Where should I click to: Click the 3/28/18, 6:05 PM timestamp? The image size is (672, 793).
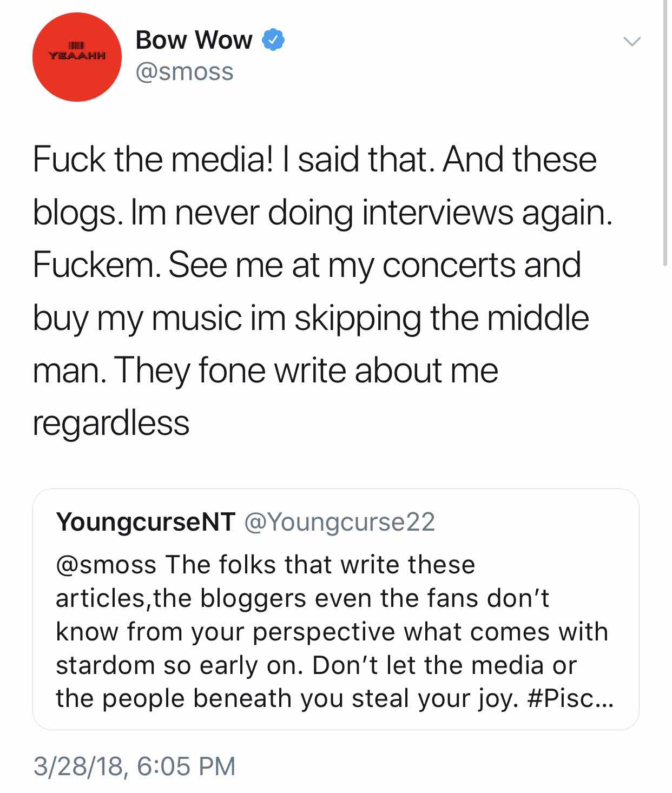(x=135, y=766)
